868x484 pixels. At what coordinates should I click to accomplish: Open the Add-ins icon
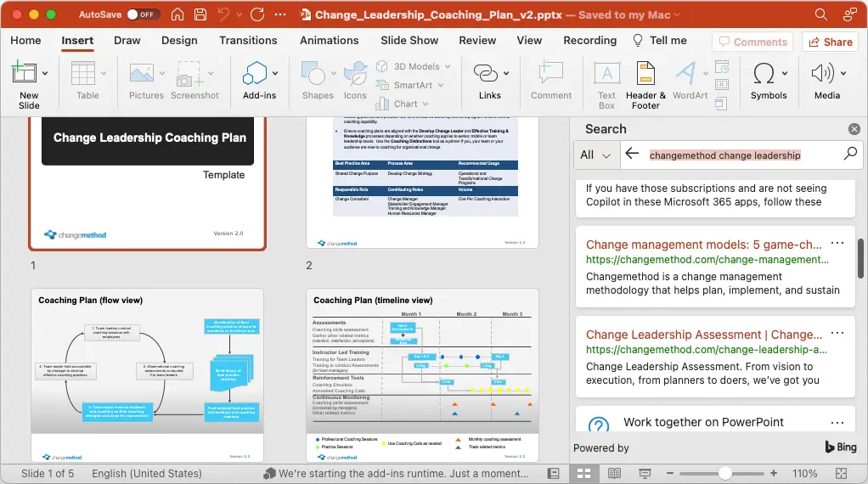click(255, 73)
